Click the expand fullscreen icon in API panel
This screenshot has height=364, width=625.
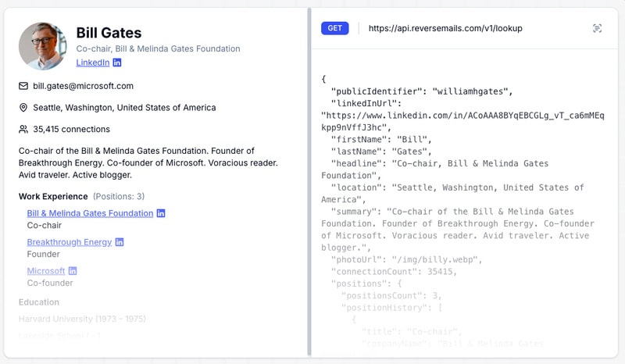(x=598, y=28)
